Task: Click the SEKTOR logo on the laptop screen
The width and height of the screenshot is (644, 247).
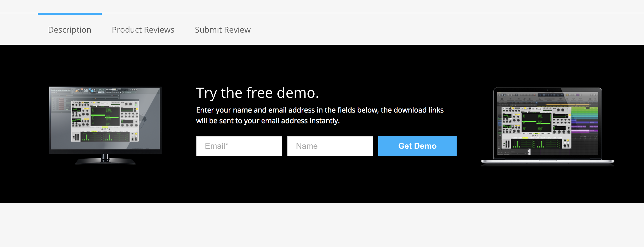Action: coord(536,136)
